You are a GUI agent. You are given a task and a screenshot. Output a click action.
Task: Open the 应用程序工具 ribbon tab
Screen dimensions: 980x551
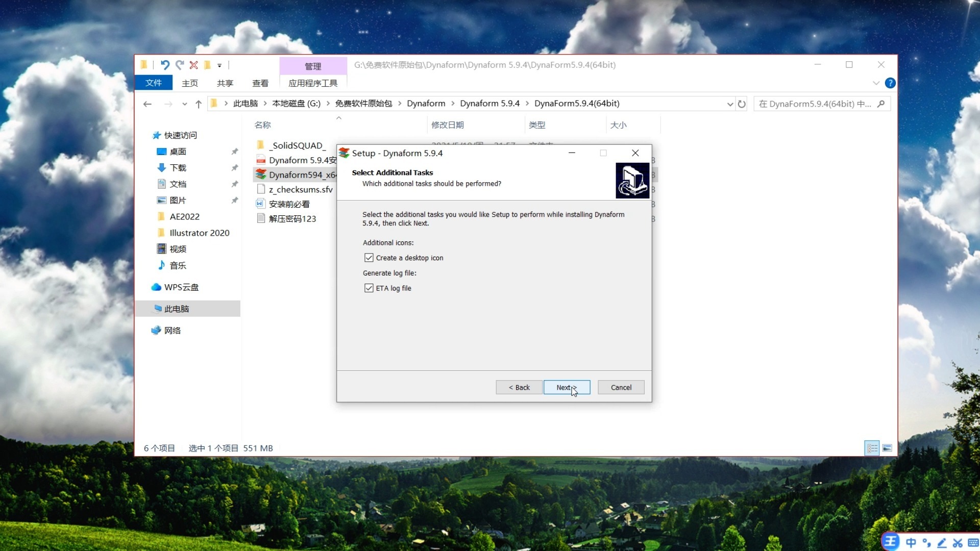click(x=313, y=83)
